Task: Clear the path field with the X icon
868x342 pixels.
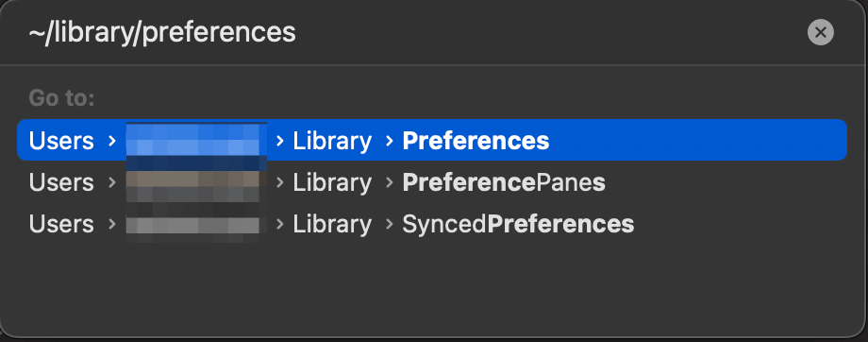Action: [x=821, y=33]
